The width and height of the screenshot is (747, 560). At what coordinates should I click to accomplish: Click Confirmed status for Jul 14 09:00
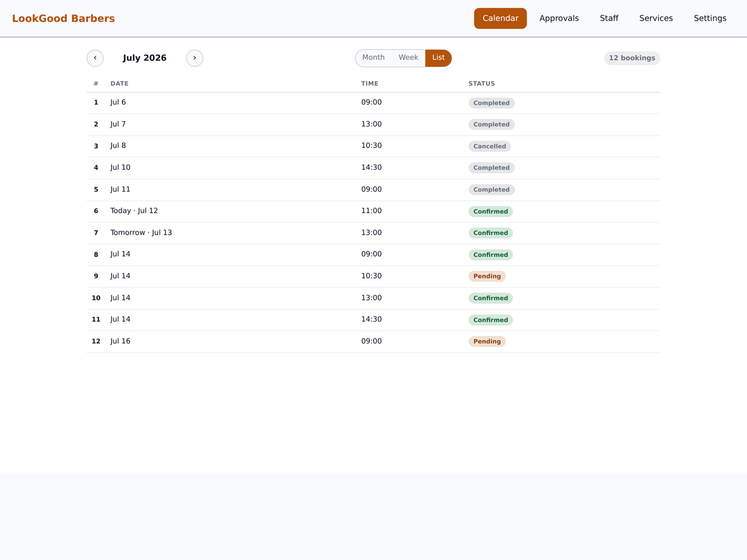(x=491, y=254)
